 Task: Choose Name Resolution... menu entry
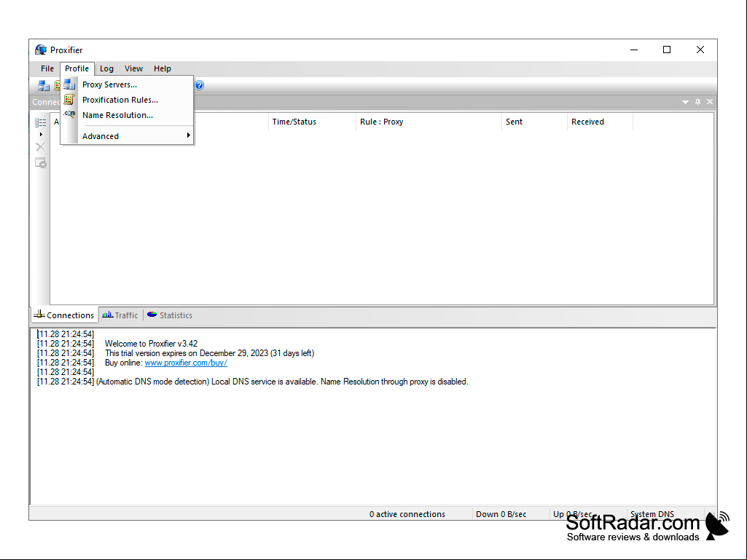(128, 115)
